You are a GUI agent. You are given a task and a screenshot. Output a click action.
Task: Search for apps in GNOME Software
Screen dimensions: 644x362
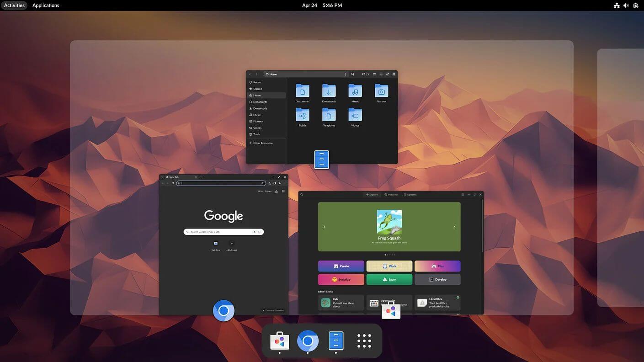(x=302, y=194)
